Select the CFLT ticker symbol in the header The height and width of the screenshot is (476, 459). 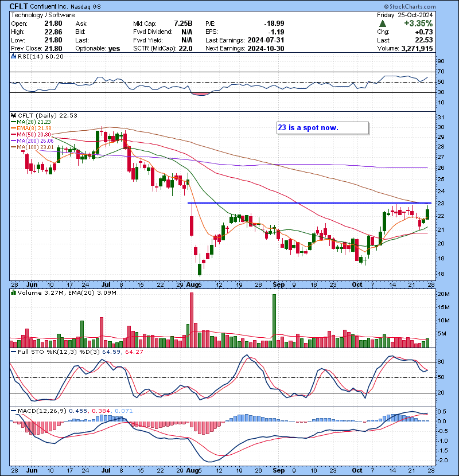click(x=19, y=6)
